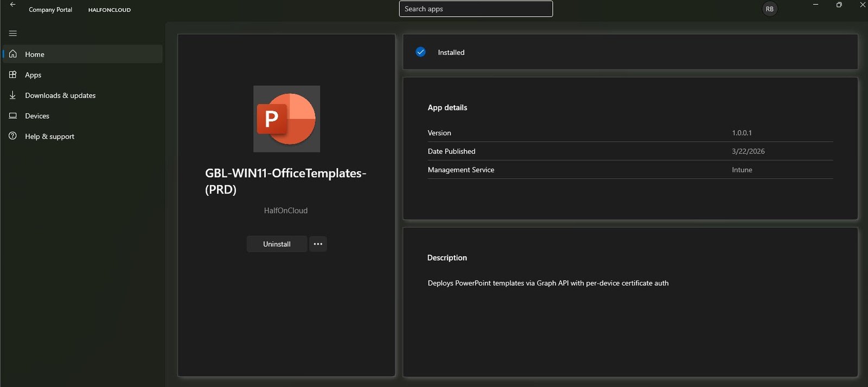Click the blue Installed checkmark icon
868x387 pixels.
(420, 52)
